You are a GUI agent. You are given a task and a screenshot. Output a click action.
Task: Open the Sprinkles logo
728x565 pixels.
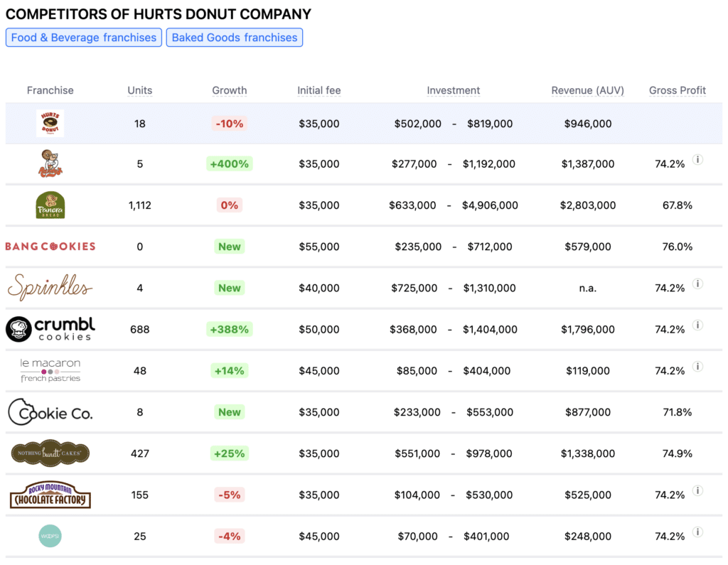point(50,287)
